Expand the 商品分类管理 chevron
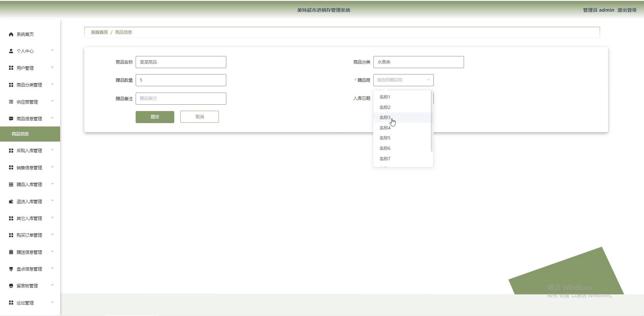The width and height of the screenshot is (644, 316). coord(52,84)
